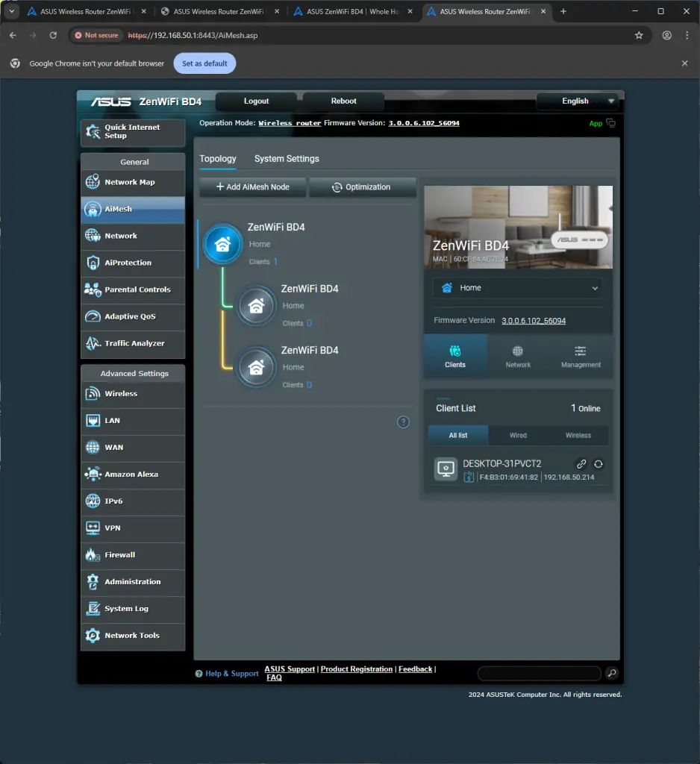700x764 pixels.
Task: Click the Chrome address bar URL
Action: click(193, 35)
